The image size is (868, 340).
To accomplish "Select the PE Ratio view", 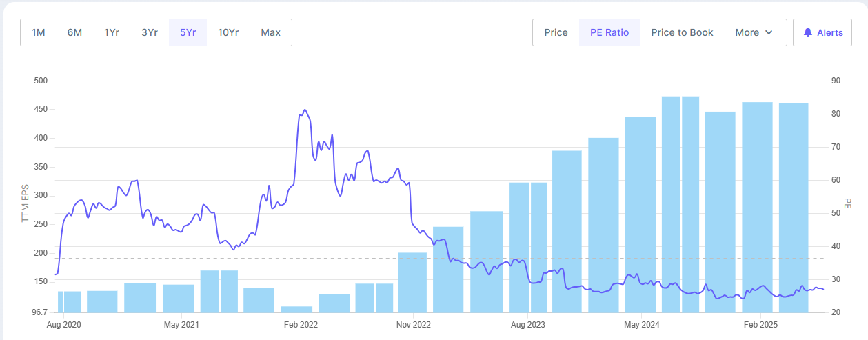I will click(x=609, y=32).
